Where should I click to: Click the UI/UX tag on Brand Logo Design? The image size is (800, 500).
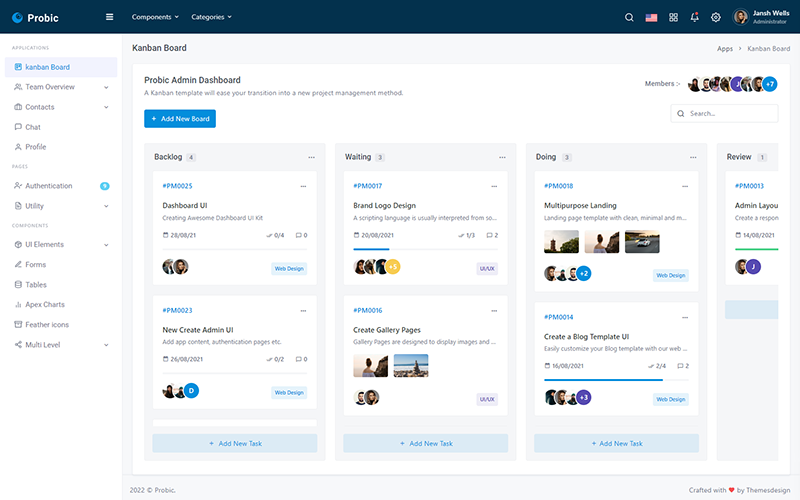[487, 268]
